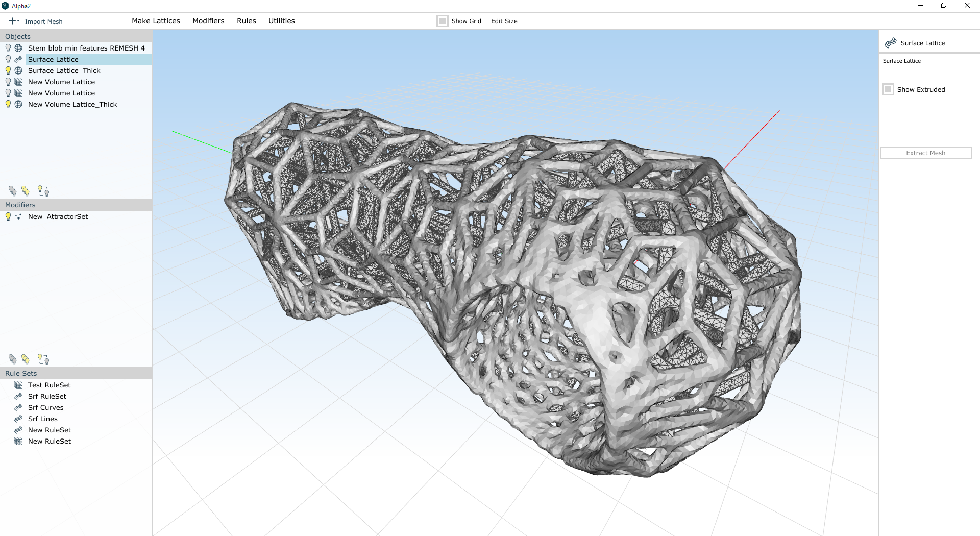980x536 pixels.
Task: Select Stem blob min features REMESH 4 object
Action: coord(86,48)
